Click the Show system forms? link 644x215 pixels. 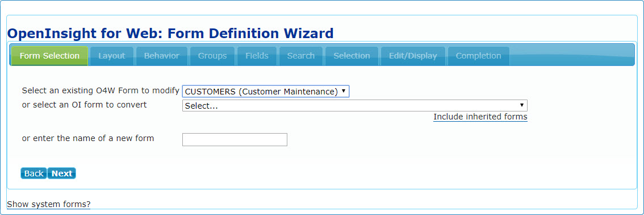click(48, 204)
